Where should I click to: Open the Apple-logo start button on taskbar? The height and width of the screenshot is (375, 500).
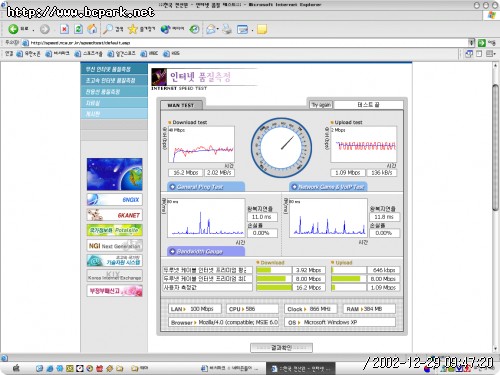[x=16, y=368]
